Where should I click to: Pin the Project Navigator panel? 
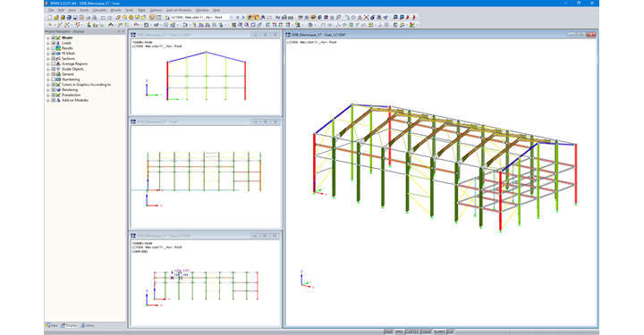[x=118, y=31]
